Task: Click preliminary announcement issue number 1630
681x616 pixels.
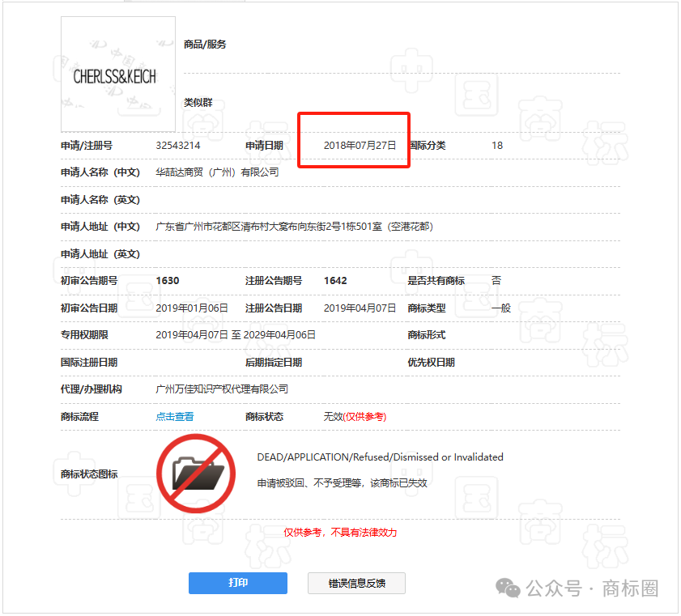Action: coord(168,280)
